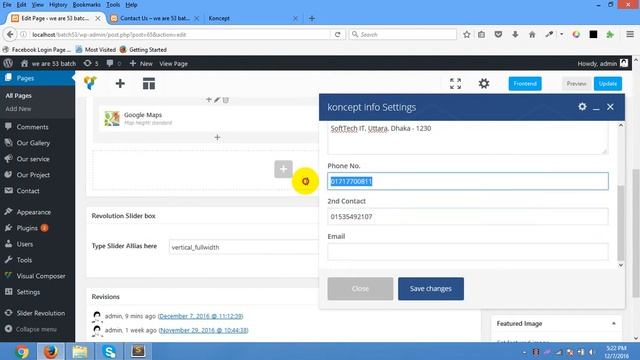Screen dimensions: 640x360
Task: Switch to Frontend editor button
Action: [x=525, y=84]
